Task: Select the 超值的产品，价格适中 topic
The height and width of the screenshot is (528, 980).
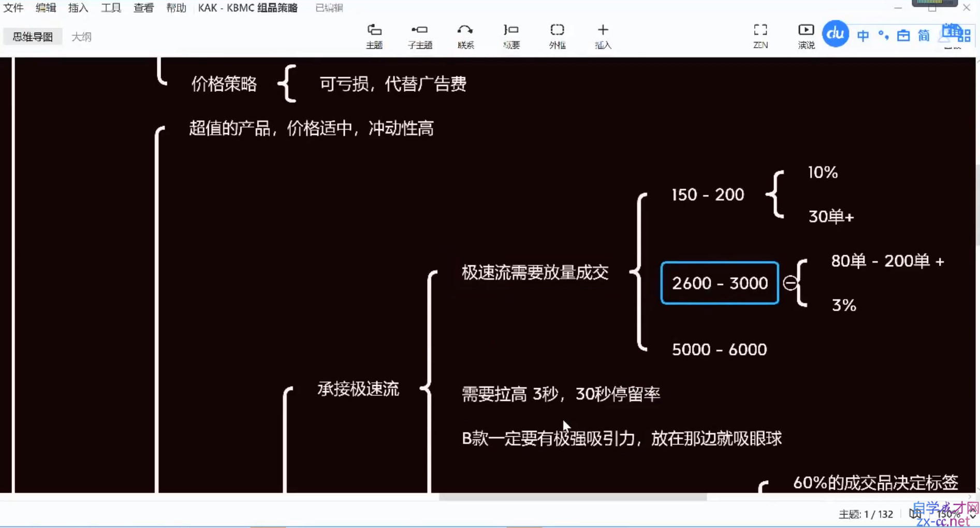Action: 311,128
